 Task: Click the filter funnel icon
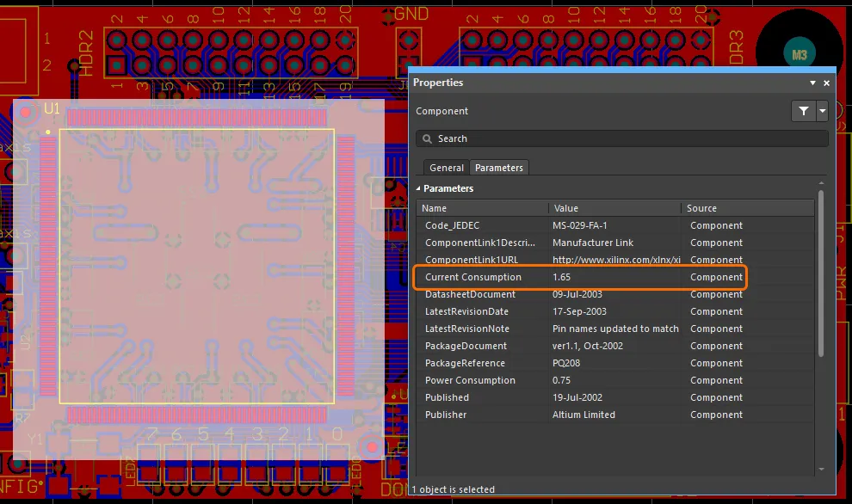[803, 111]
